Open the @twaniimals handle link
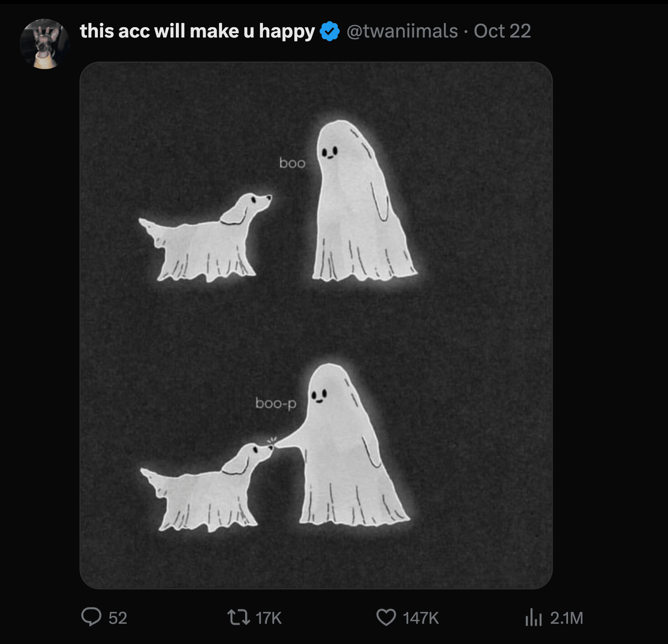 click(402, 31)
